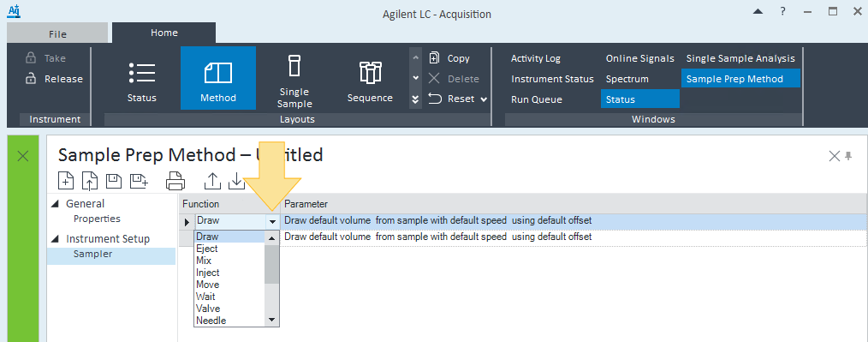Click the Copy button in the ribbon
The image size is (868, 342).
(x=450, y=58)
